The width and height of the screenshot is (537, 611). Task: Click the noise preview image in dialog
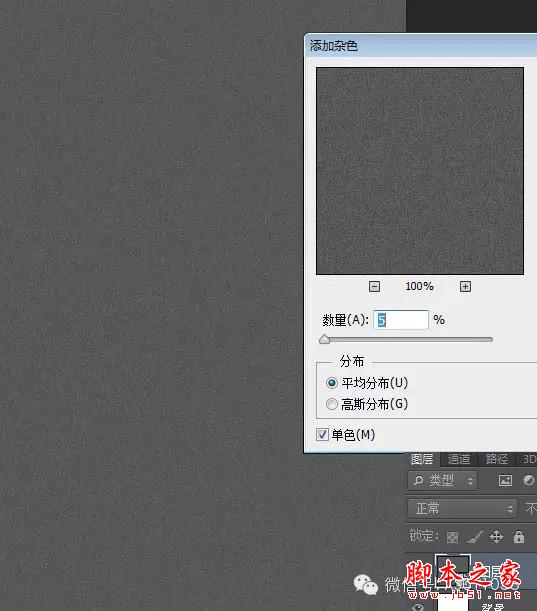click(420, 171)
